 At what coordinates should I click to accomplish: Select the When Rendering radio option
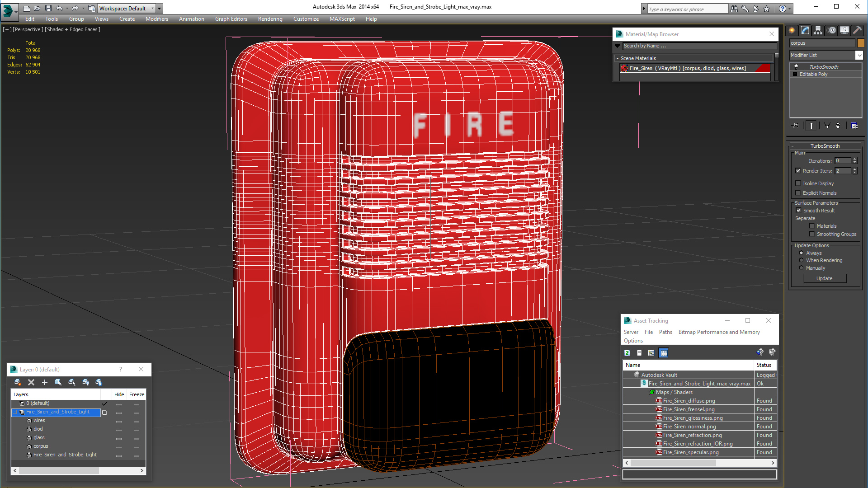[x=802, y=260]
